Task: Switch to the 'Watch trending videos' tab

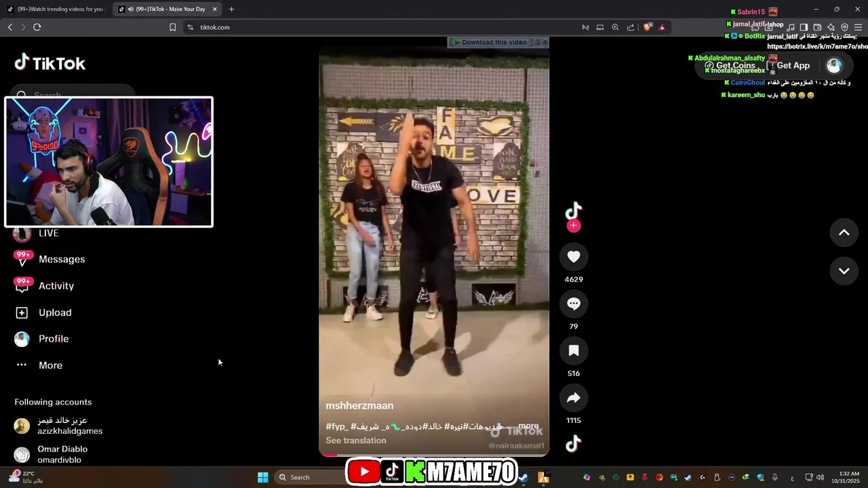Action: pyautogui.click(x=56, y=9)
